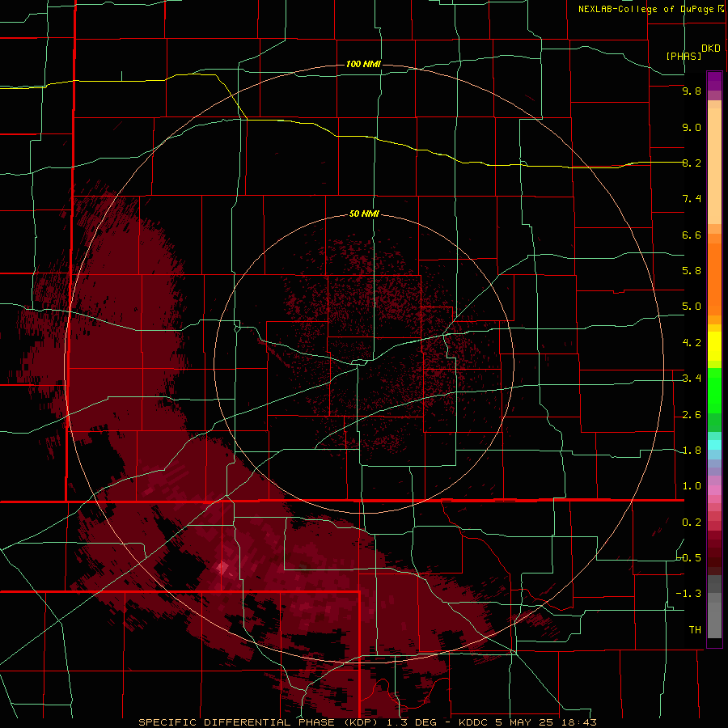Click the 5.0 scale value

692,307
